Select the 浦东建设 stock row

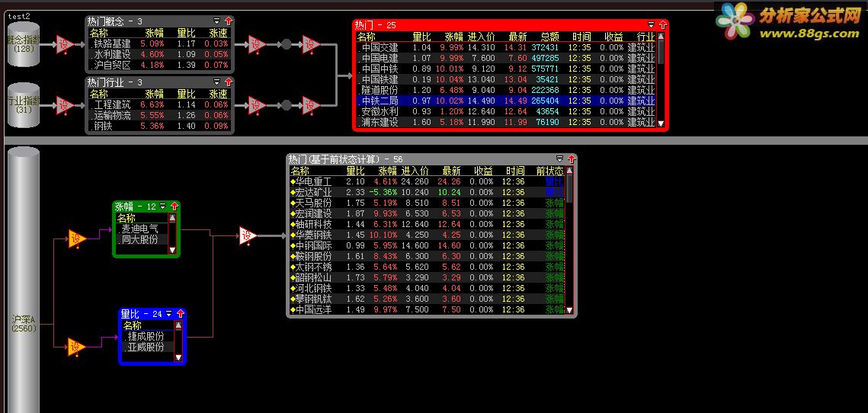506,122
